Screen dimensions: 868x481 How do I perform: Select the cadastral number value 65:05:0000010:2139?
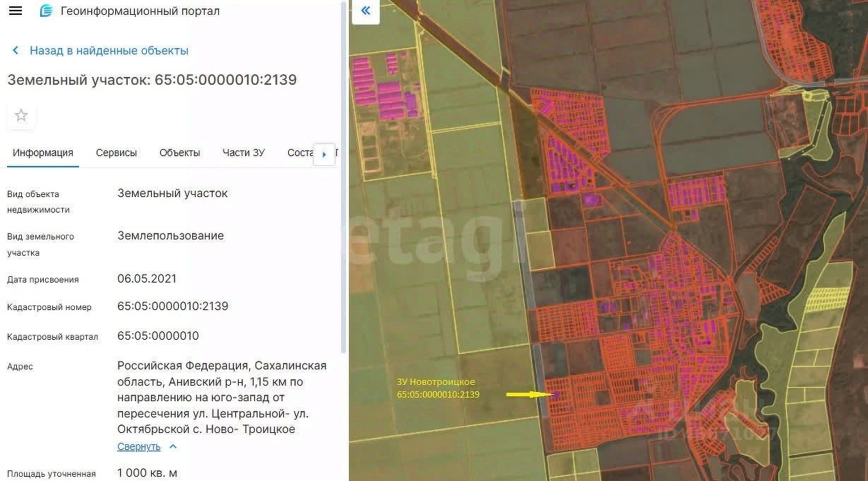coord(172,307)
